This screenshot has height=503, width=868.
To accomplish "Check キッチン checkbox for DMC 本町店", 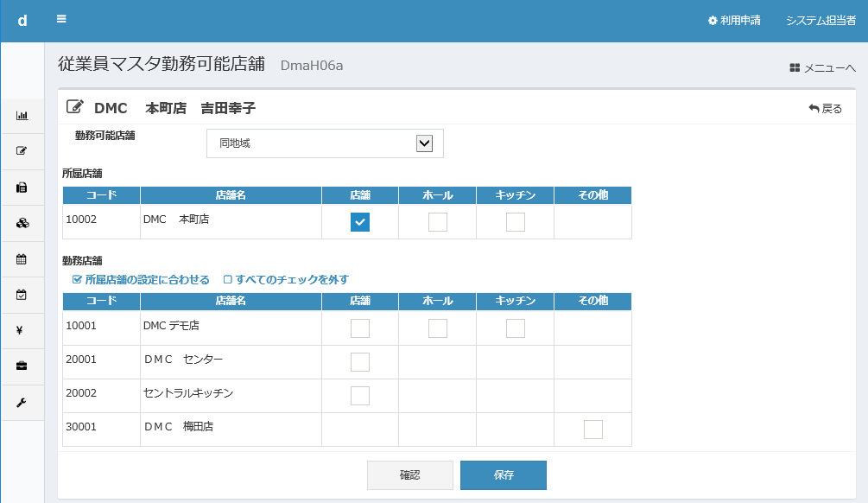I will point(516,222).
